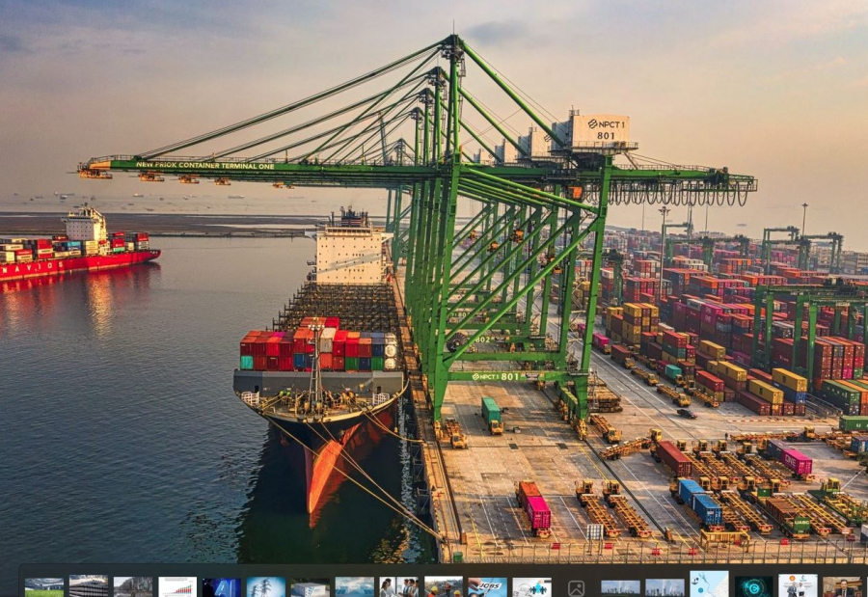This screenshot has height=597, width=868.
Task: Select the people icons magnifier thumbnail
Action: [531, 586]
